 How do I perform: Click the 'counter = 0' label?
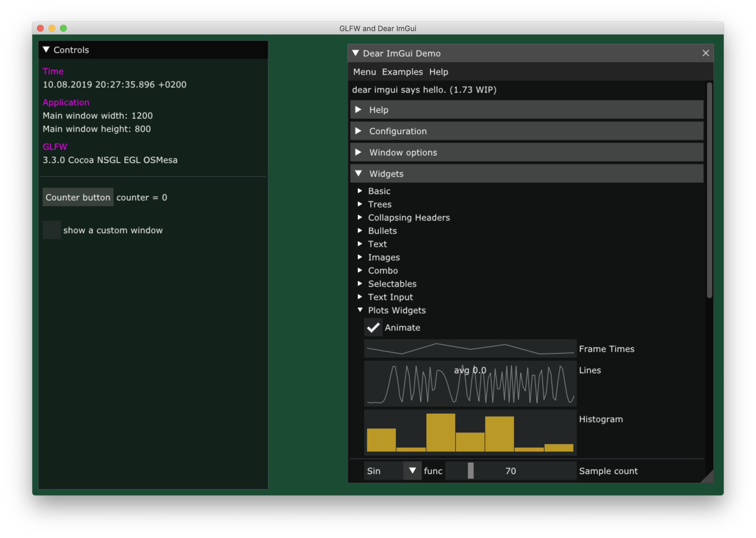pyautogui.click(x=141, y=198)
